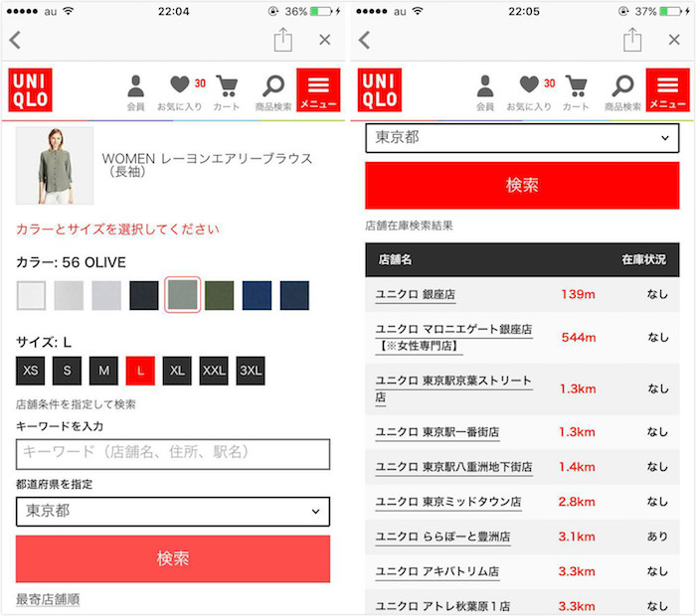
Task: Choose size L
Action: pyautogui.click(x=141, y=371)
